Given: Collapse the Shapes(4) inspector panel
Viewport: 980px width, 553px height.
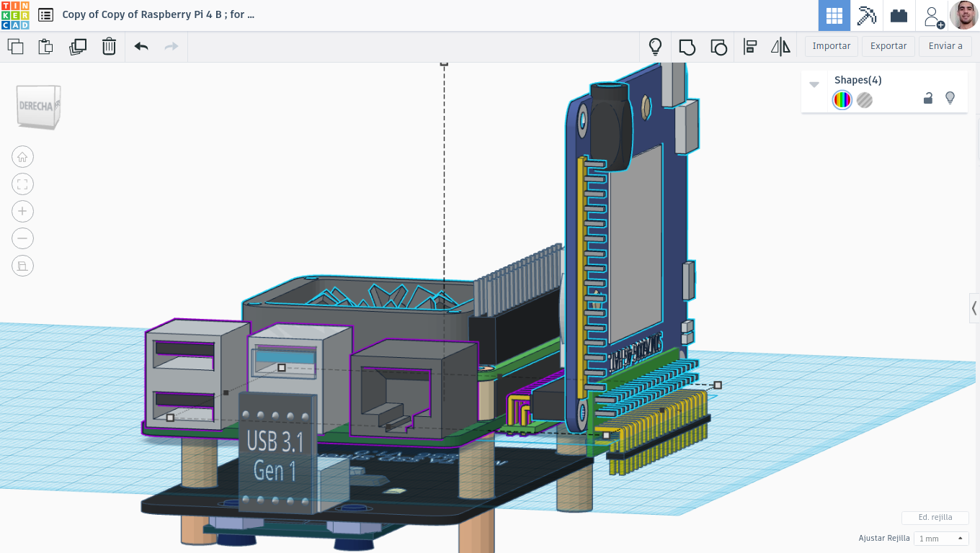Looking at the screenshot, I should pos(814,84).
